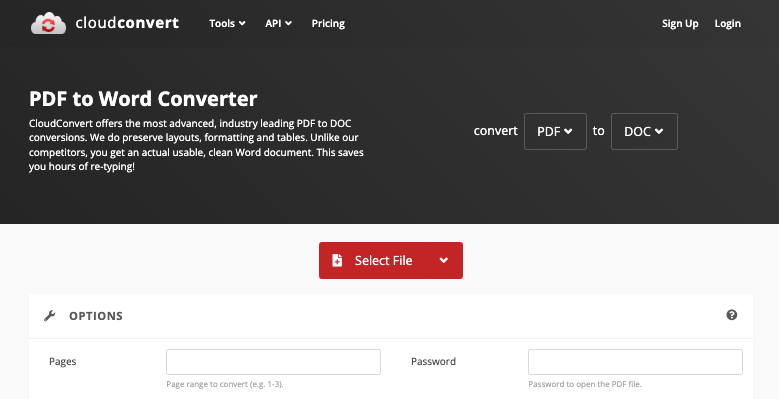
Task: Click the Login link
Action: click(727, 23)
